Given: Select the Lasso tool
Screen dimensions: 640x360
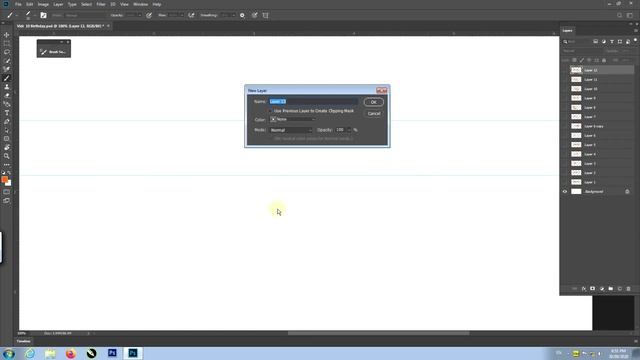Looking at the screenshot, I should coord(7,52).
